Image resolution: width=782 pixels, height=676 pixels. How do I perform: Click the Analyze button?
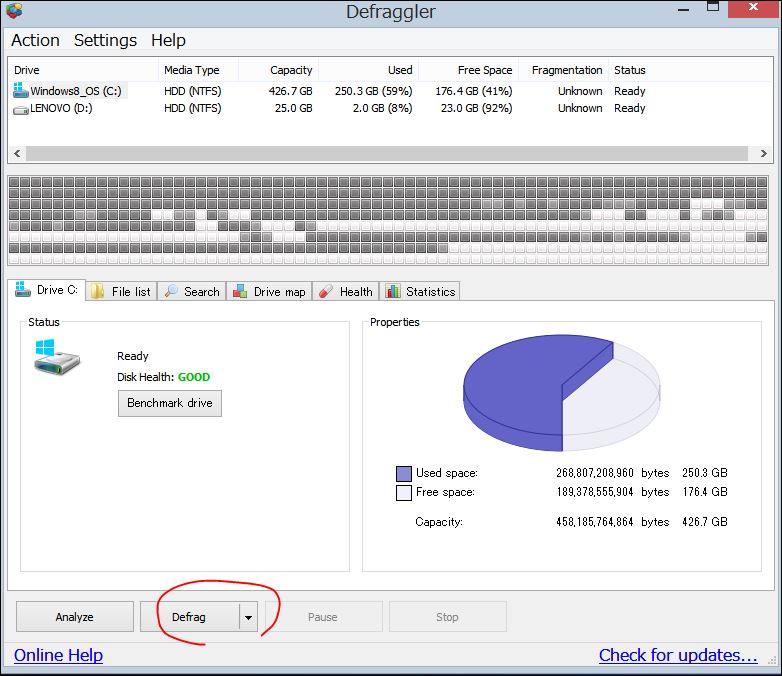coord(75,617)
